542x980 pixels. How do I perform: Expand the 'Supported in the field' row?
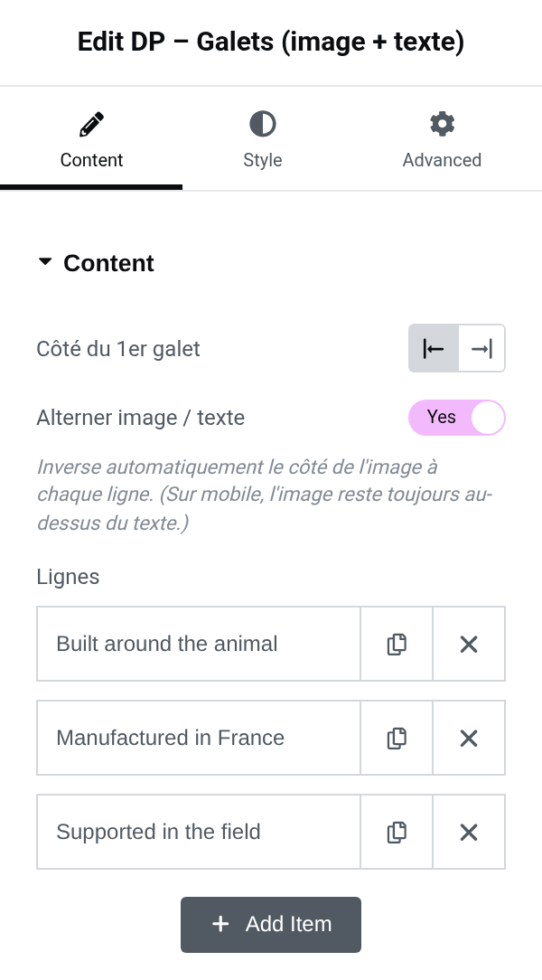click(x=199, y=832)
